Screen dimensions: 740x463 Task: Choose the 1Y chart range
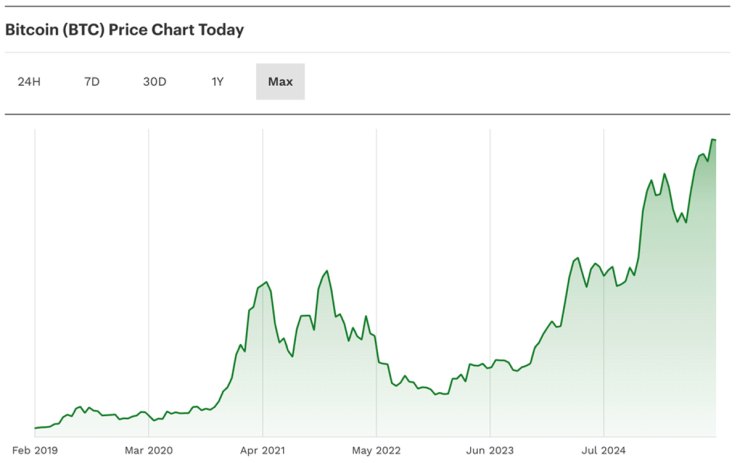pyautogui.click(x=217, y=82)
